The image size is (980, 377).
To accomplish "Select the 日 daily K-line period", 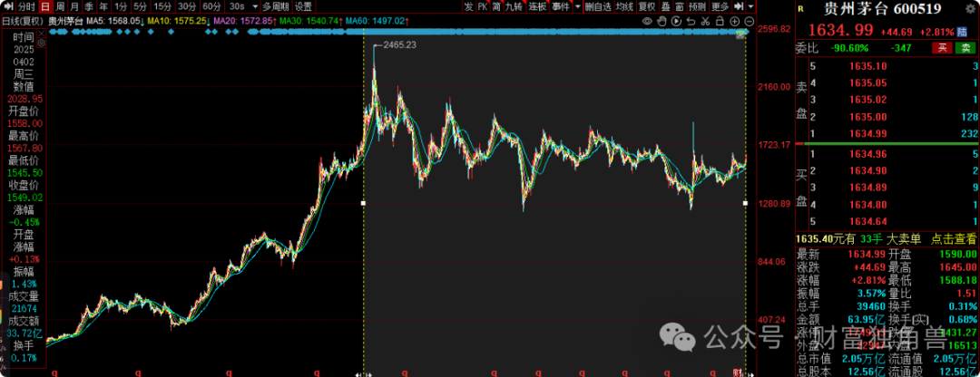I will click(45, 6).
